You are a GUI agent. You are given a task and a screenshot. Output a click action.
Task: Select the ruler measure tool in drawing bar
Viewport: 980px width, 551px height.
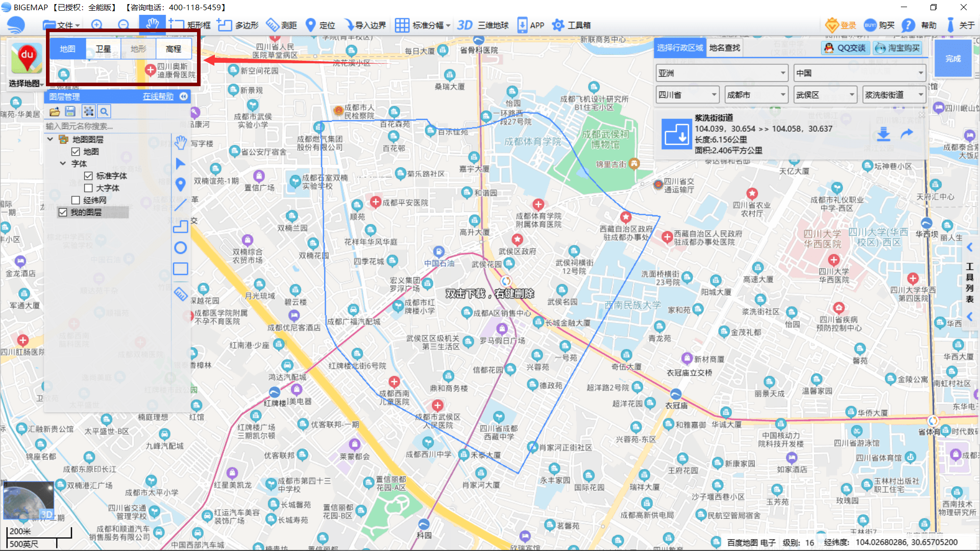[180, 294]
